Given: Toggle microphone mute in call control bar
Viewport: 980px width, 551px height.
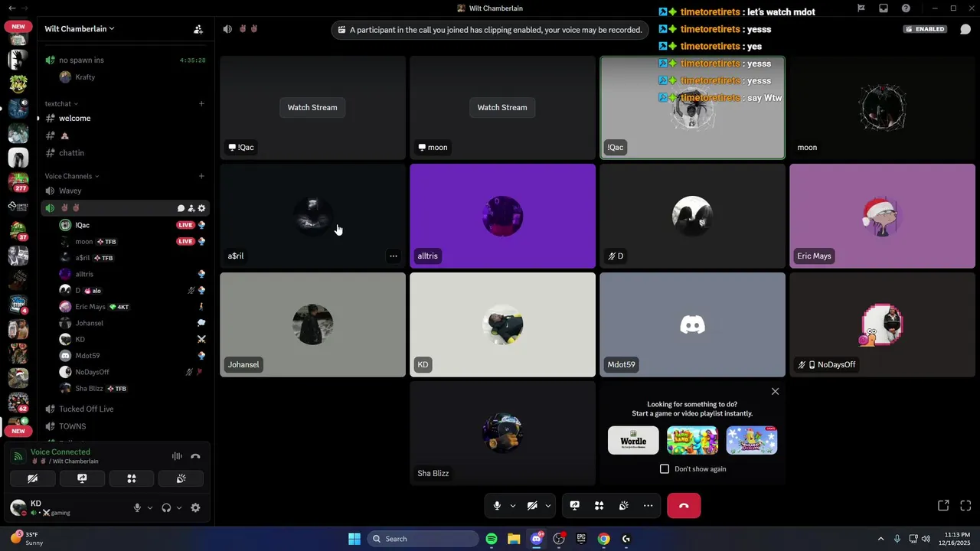Looking at the screenshot, I should (497, 506).
